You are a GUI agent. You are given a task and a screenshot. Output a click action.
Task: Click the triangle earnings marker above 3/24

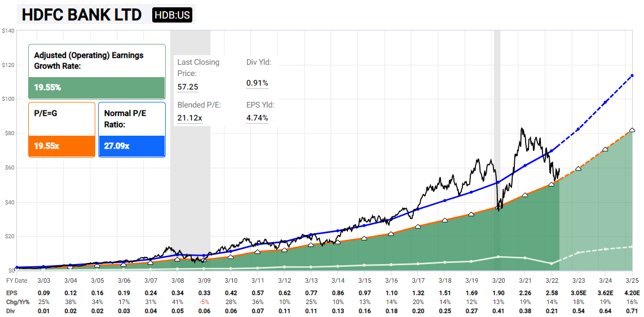click(x=605, y=149)
